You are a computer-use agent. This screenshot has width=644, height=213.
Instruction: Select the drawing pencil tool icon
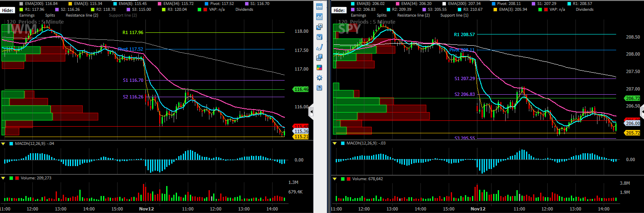319,47
